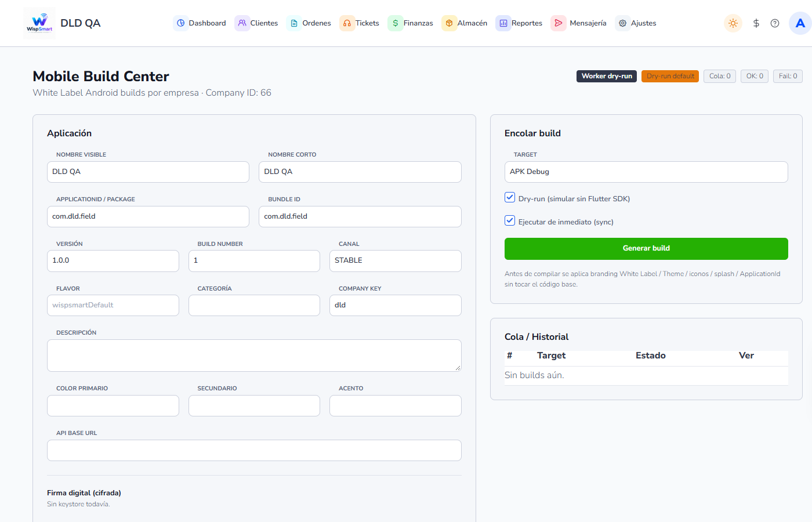
Task: Open the help question mark icon
Action: 775,23
